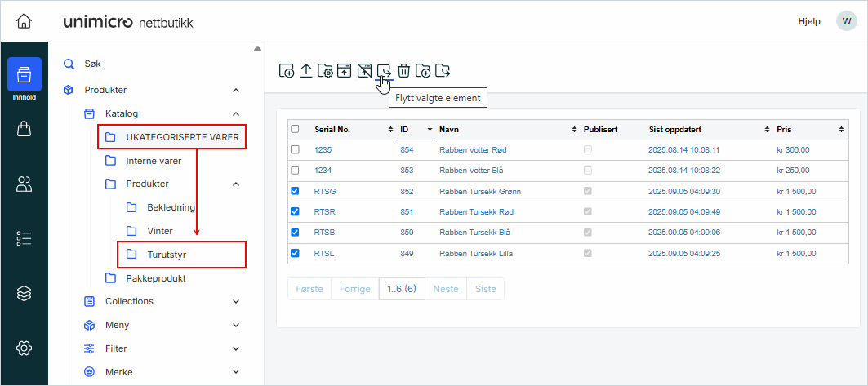Viewport: 868px width, 386px height.
Task: Expand the Filter section chevron
Action: 236,348
